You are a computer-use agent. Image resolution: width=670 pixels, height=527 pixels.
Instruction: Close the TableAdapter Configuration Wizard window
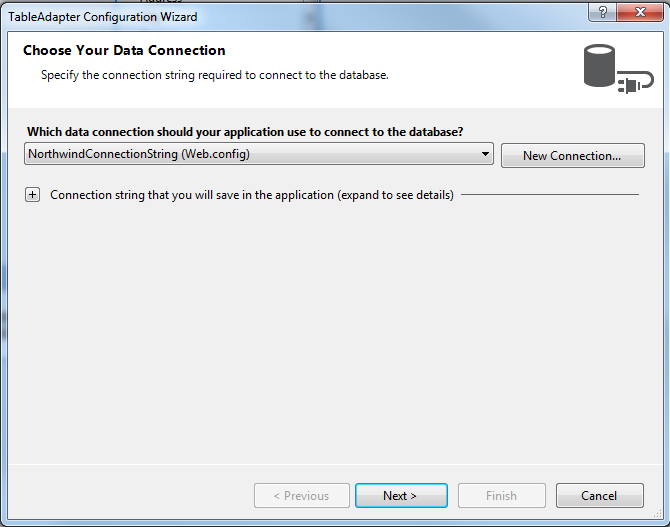click(x=640, y=11)
